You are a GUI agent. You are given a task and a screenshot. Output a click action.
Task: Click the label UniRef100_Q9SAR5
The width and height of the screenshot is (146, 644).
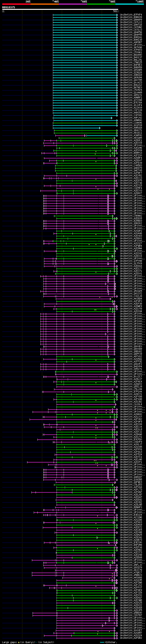(x=131, y=70)
